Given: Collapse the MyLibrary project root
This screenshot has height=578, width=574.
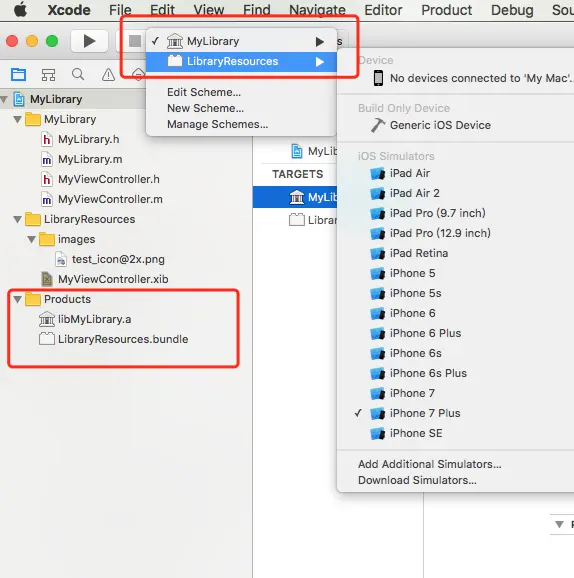Looking at the screenshot, I should point(4,99).
